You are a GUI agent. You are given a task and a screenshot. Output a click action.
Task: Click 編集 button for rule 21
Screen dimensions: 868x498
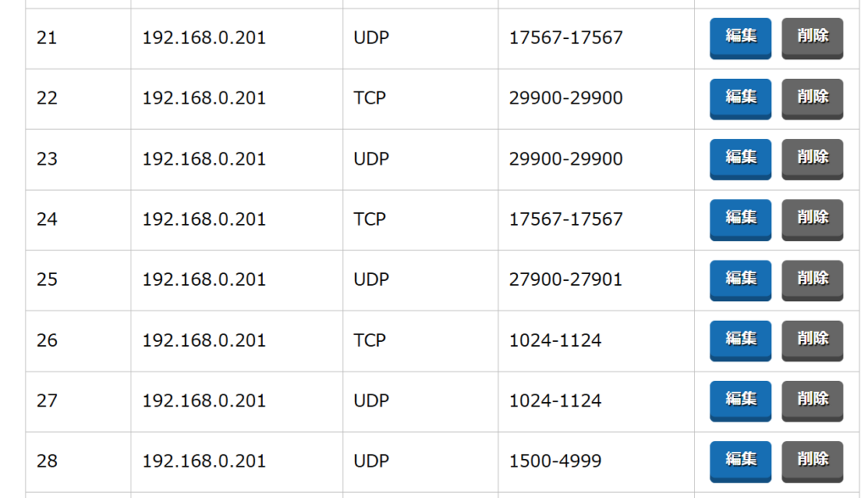coord(740,37)
